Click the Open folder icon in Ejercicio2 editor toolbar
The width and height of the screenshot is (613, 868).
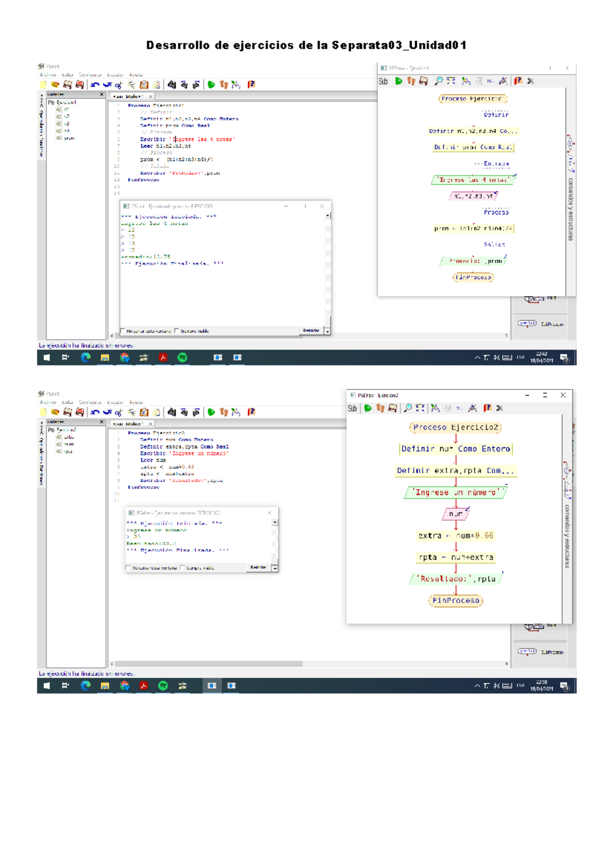tap(55, 412)
